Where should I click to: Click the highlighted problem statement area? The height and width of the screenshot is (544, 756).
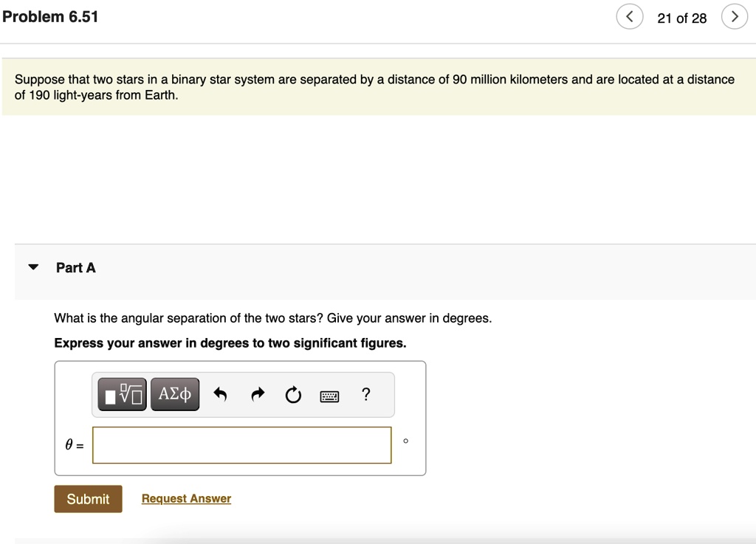point(378,86)
